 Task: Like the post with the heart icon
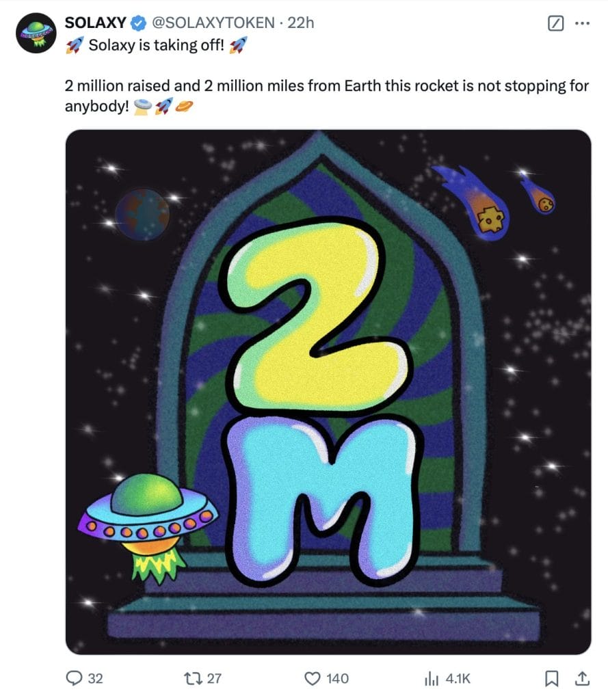pyautogui.click(x=313, y=678)
